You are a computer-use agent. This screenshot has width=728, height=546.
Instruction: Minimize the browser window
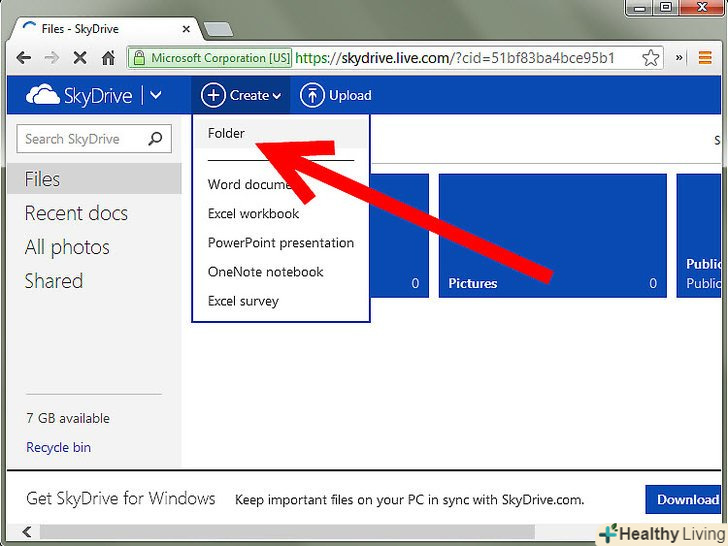(640, 7)
